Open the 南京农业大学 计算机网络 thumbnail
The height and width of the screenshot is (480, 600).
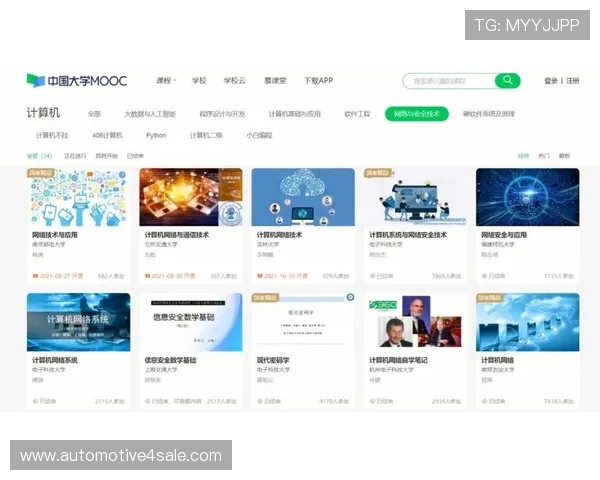pyautogui.click(x=528, y=322)
